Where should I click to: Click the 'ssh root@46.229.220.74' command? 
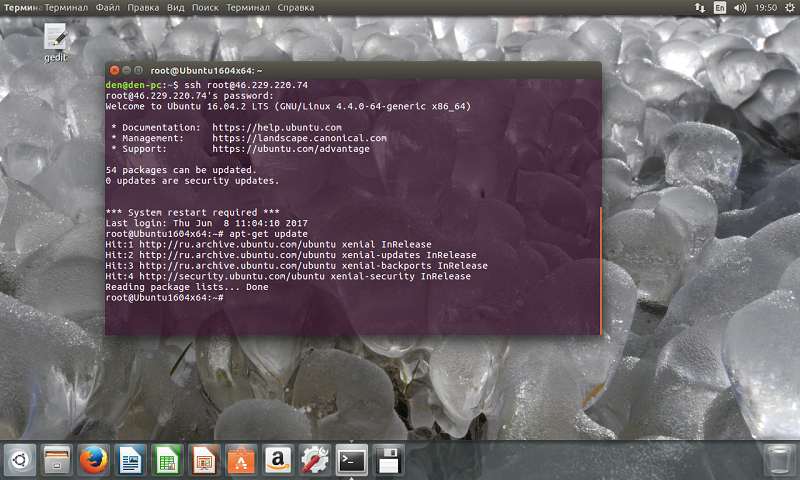point(246,85)
